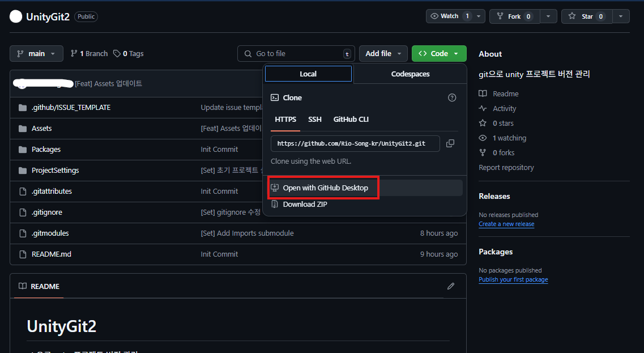Click the book icon in README header
Image resolution: width=644 pixels, height=353 pixels.
coord(23,286)
